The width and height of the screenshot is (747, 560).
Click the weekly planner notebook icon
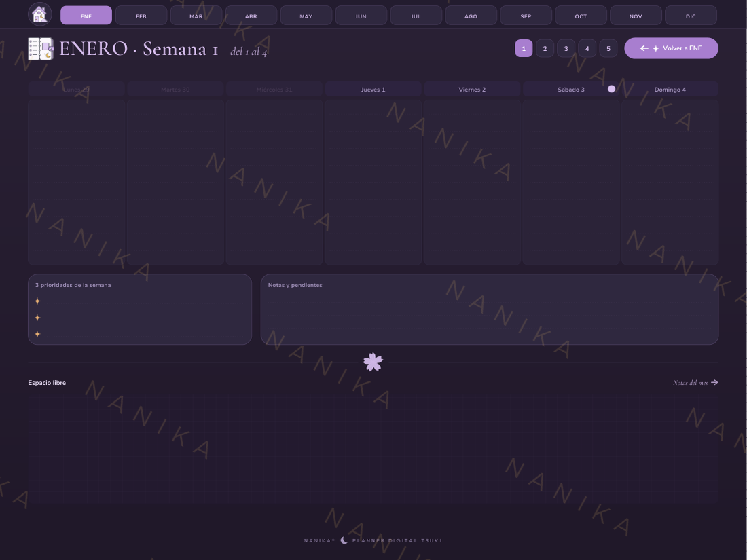pos(41,49)
